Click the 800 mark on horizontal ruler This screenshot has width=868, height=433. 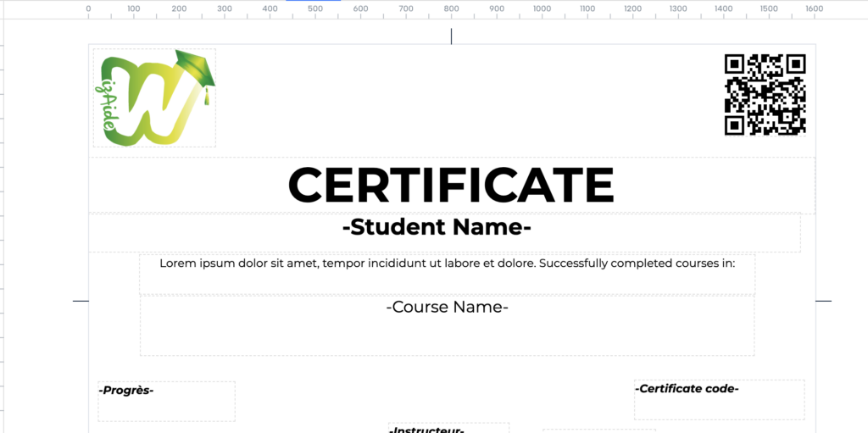(x=451, y=9)
